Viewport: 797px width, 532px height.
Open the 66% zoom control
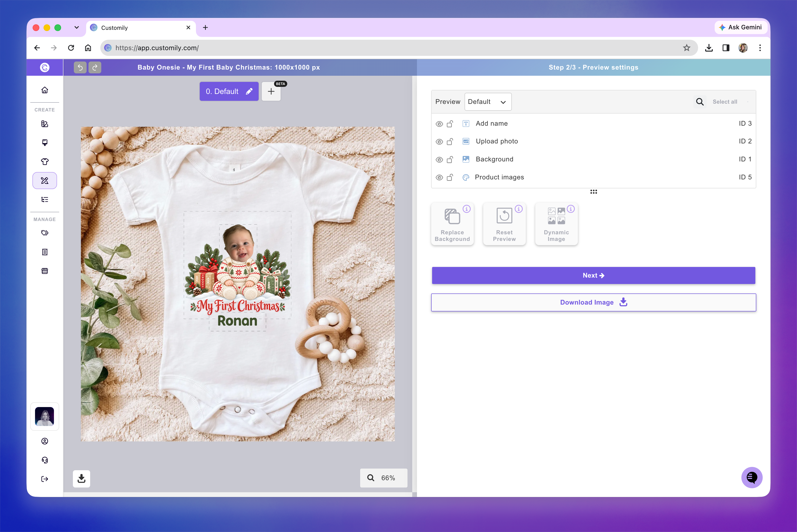[383, 478]
